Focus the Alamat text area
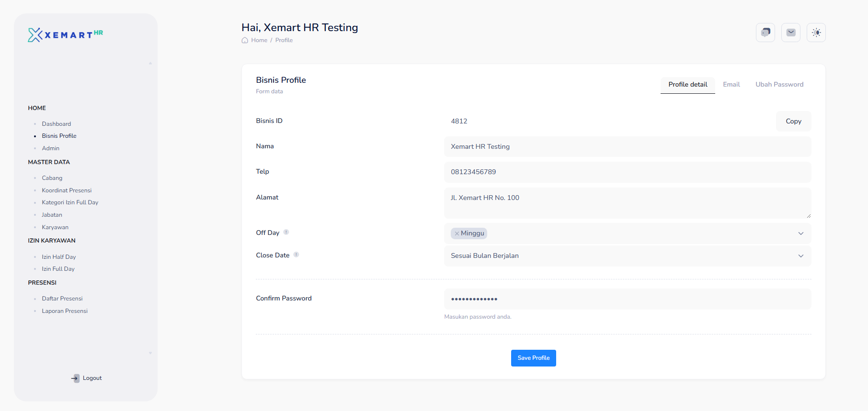The height and width of the screenshot is (411, 868). click(x=627, y=203)
